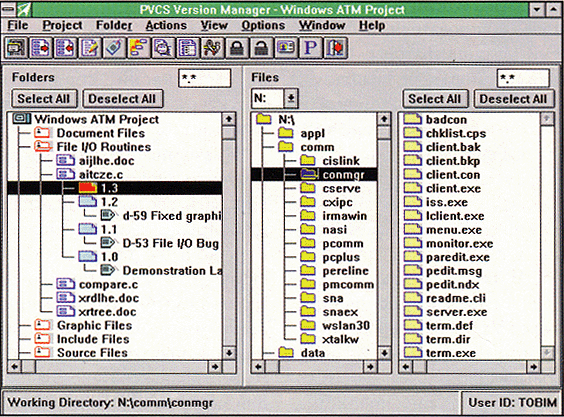Expand the Graphic Files folder
Image resolution: width=564 pixels, height=417 pixels.
point(43,325)
